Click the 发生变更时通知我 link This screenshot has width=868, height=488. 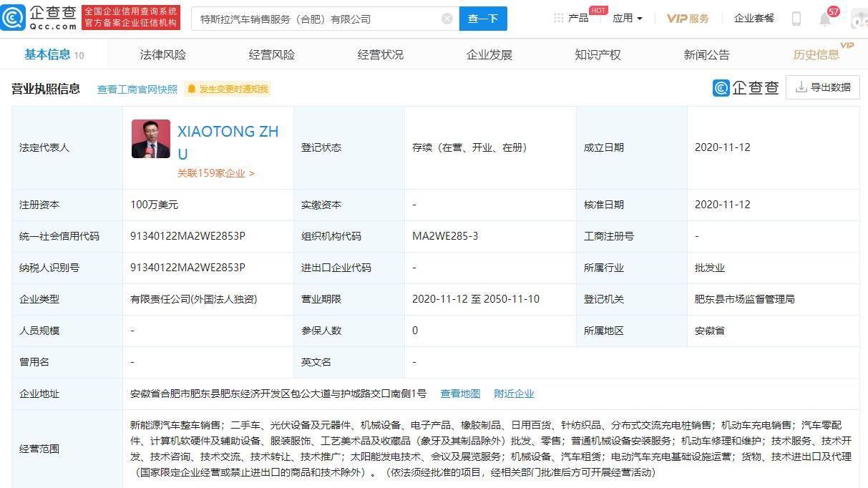234,89
